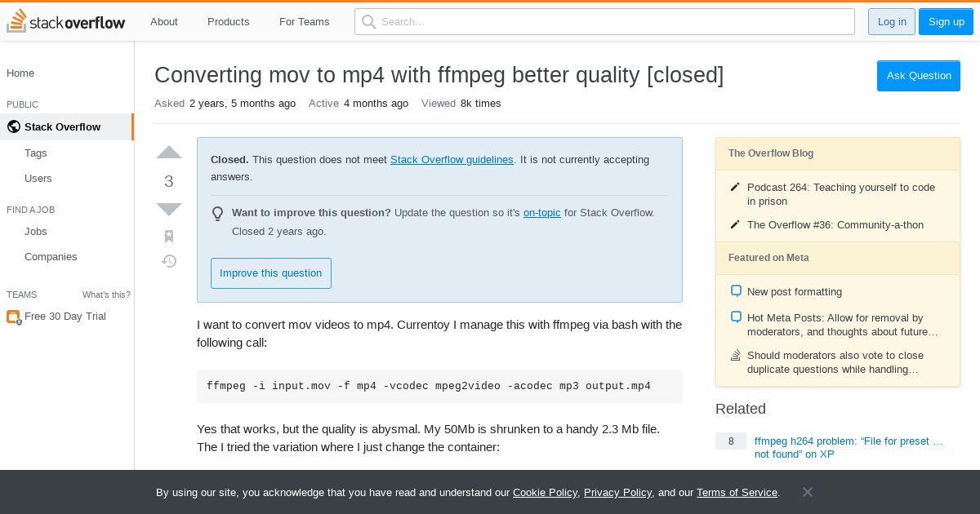Show the question activity history icon
This screenshot has width=980, height=514.
(169, 261)
